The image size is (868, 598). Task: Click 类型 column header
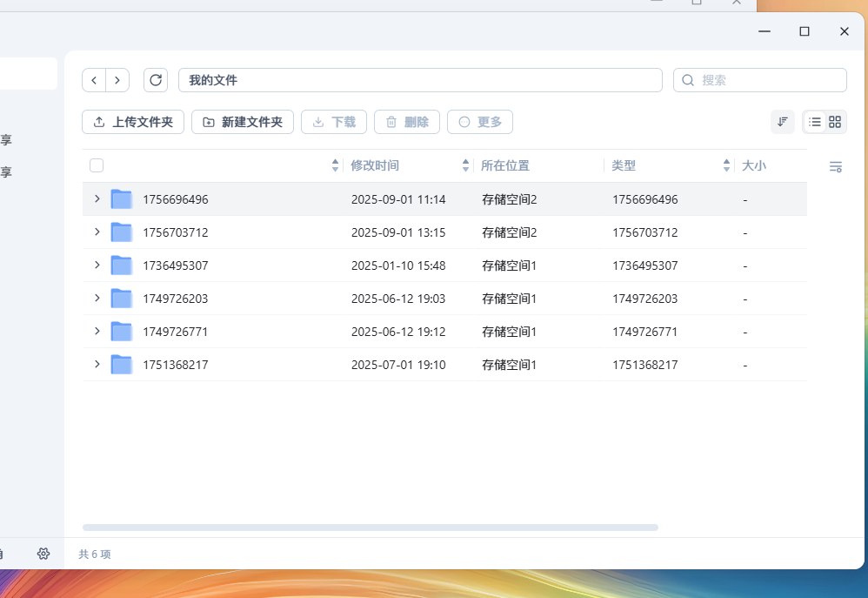click(x=624, y=165)
